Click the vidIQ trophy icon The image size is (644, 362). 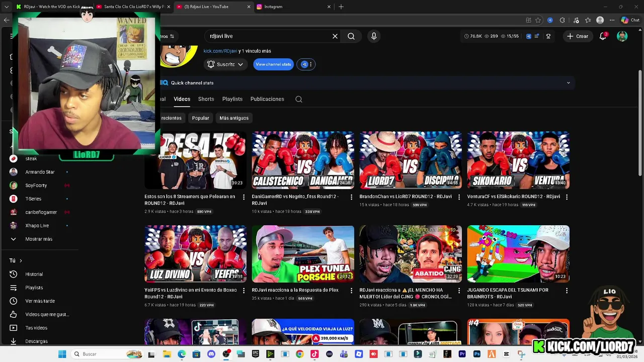tap(548, 36)
